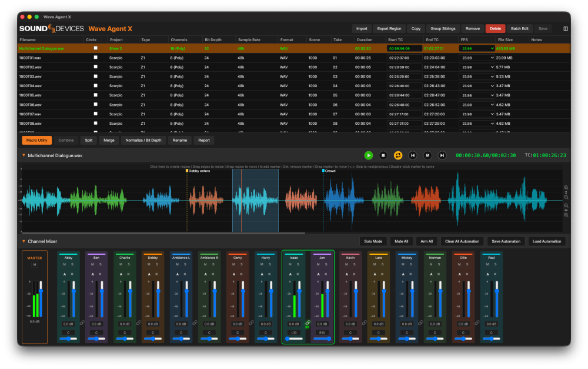Image resolution: width=588 pixels, height=369 pixels.
Task: Toggle the panel layout icon beside Save
Action: tap(566, 28)
